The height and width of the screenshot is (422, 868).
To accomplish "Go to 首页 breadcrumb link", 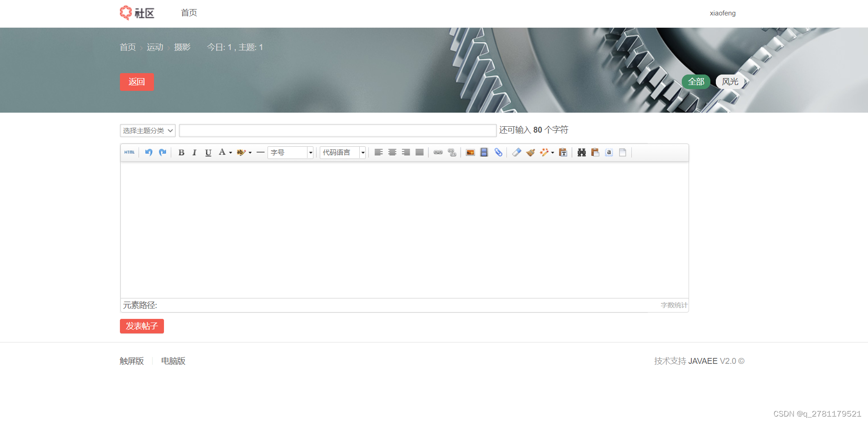I will click(128, 47).
